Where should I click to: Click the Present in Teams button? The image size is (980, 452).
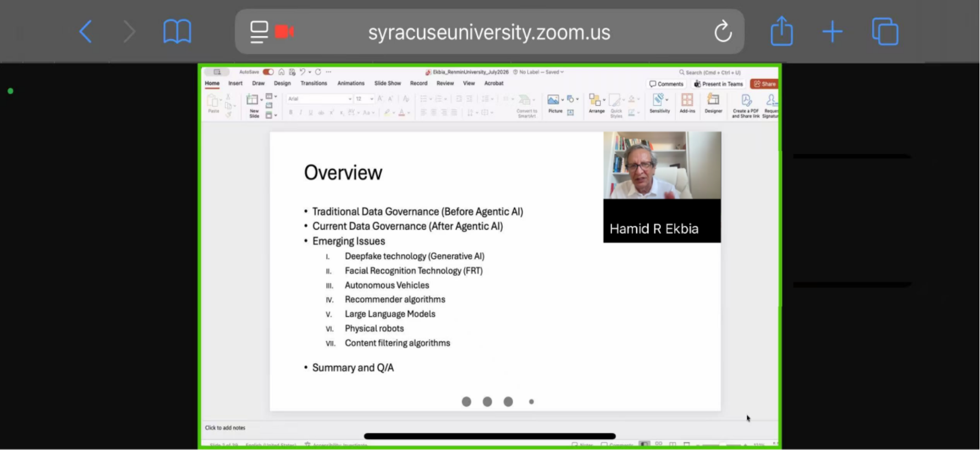coord(718,84)
